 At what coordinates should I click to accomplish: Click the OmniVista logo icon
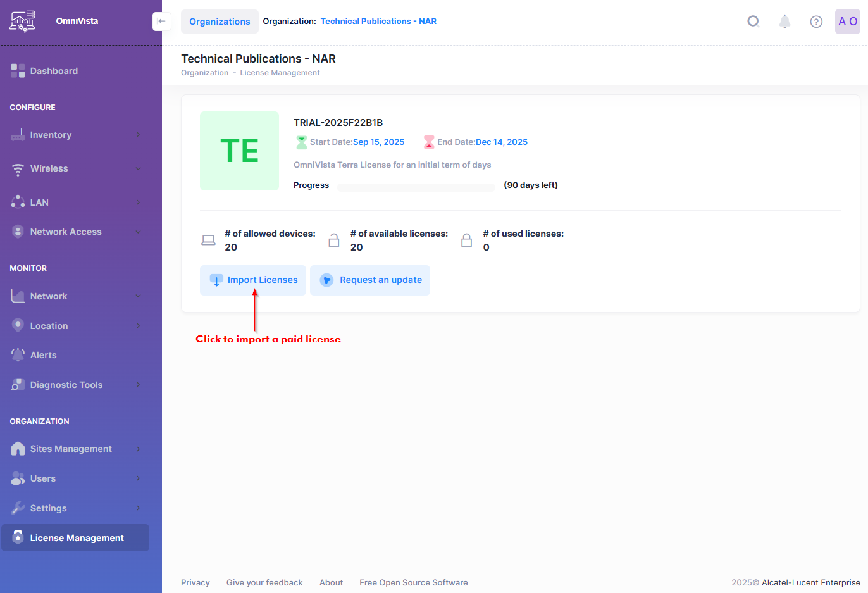click(x=22, y=21)
